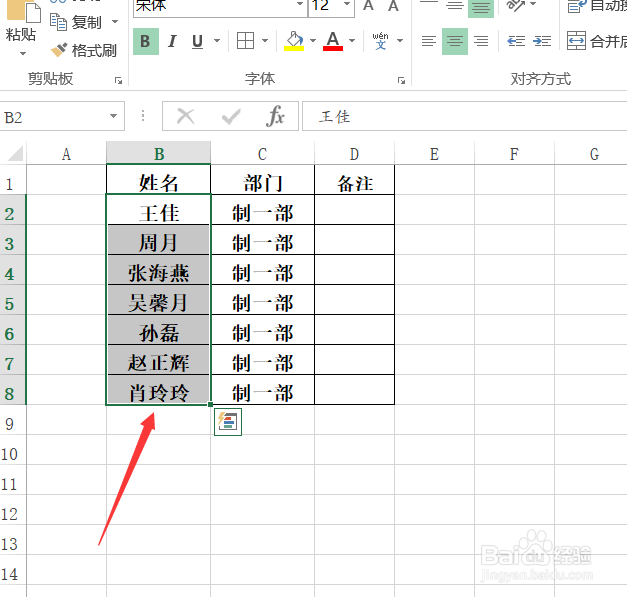Increase indent icon
Image resolution: width=627 pixels, height=597 pixels.
click(x=542, y=41)
